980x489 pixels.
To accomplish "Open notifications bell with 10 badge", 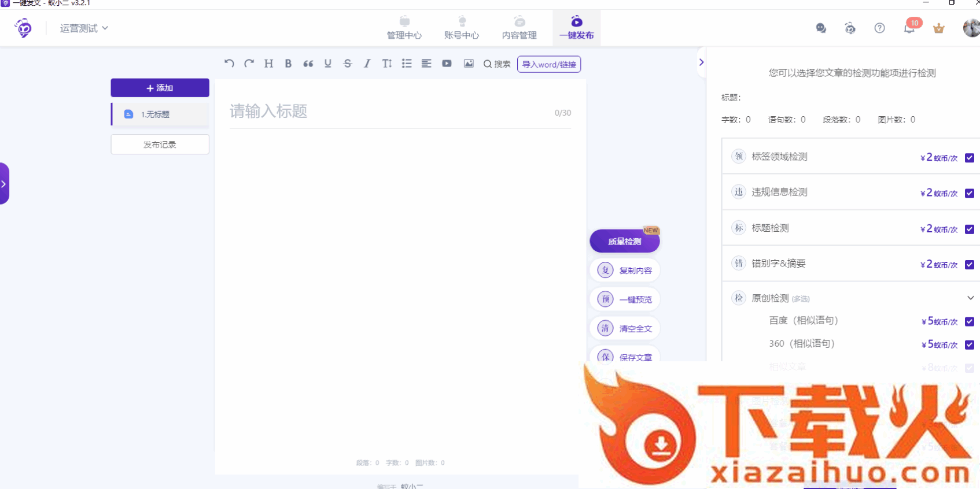I will pos(909,28).
